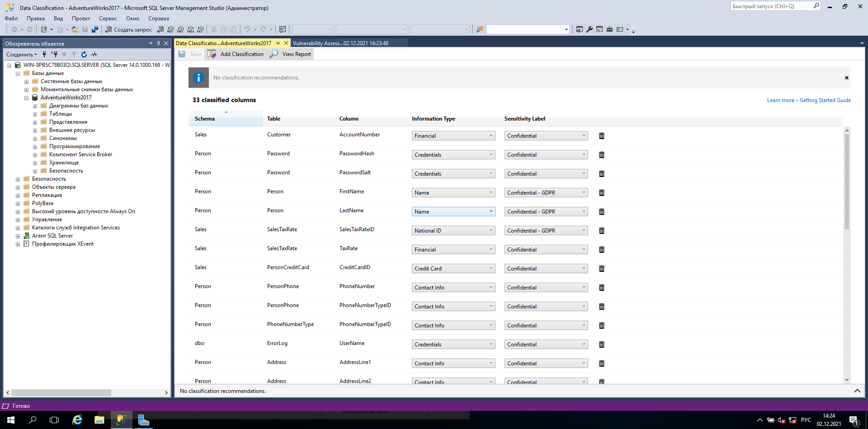This screenshot has height=429, width=868.
Task: Expand the Агент SQL Server node
Action: [18, 236]
